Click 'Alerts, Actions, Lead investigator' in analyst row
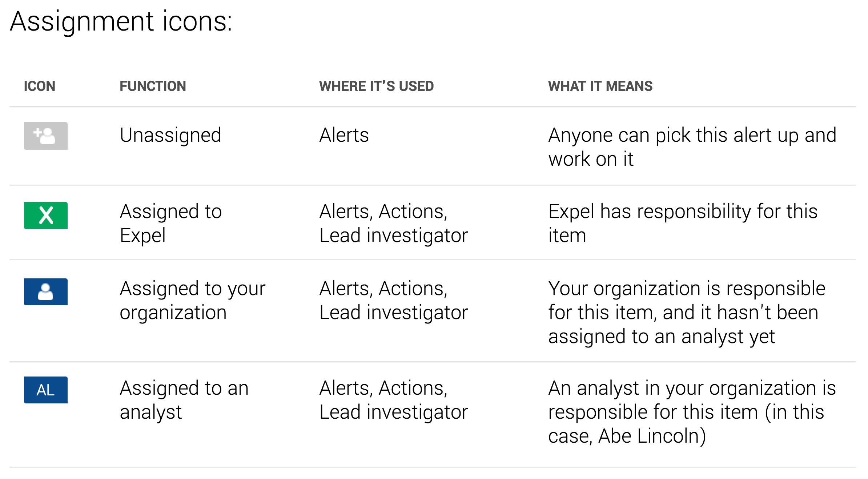Image resolution: width=868 pixels, height=479 pixels. tap(394, 400)
